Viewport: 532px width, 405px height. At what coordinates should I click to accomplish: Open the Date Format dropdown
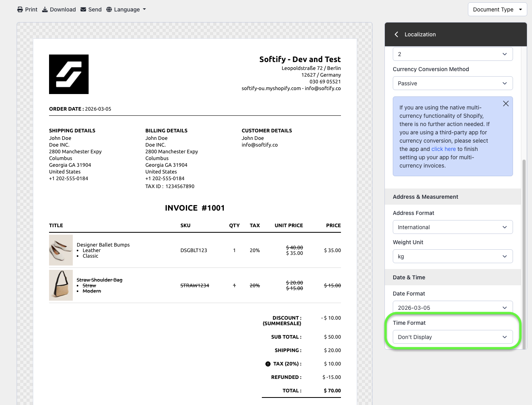pos(452,307)
